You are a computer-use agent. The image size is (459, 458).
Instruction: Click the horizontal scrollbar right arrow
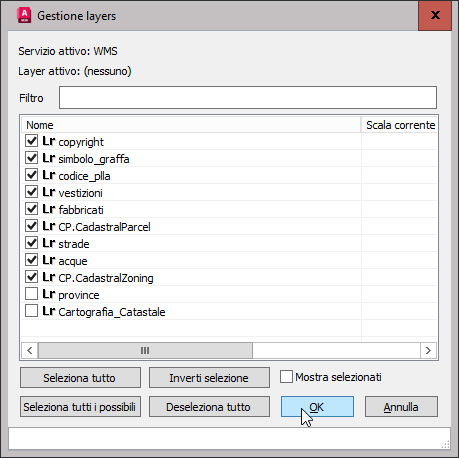click(428, 350)
